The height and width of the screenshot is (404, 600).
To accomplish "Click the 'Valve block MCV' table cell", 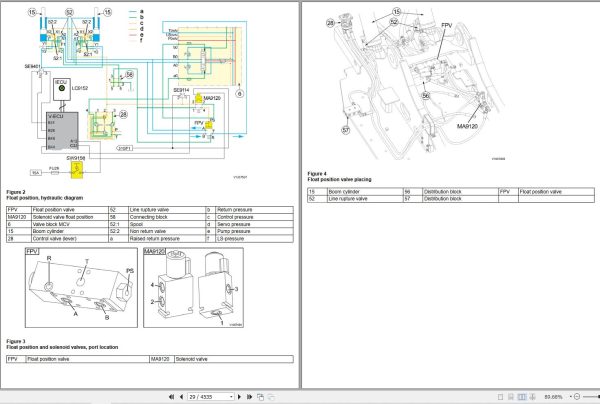I will [70, 224].
